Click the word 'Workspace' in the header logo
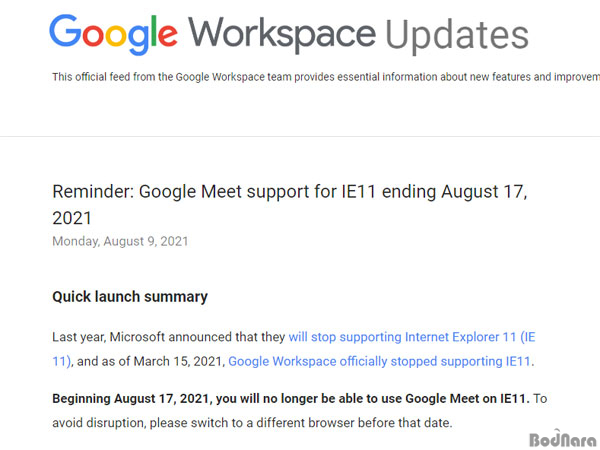600x450 pixels. pyautogui.click(x=282, y=35)
